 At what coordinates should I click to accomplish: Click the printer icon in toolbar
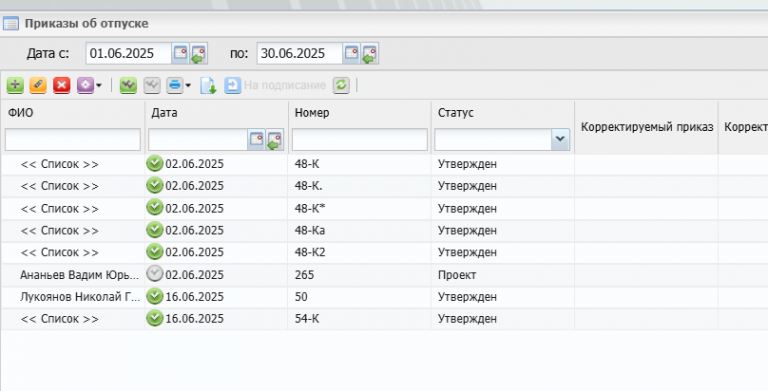click(175, 85)
